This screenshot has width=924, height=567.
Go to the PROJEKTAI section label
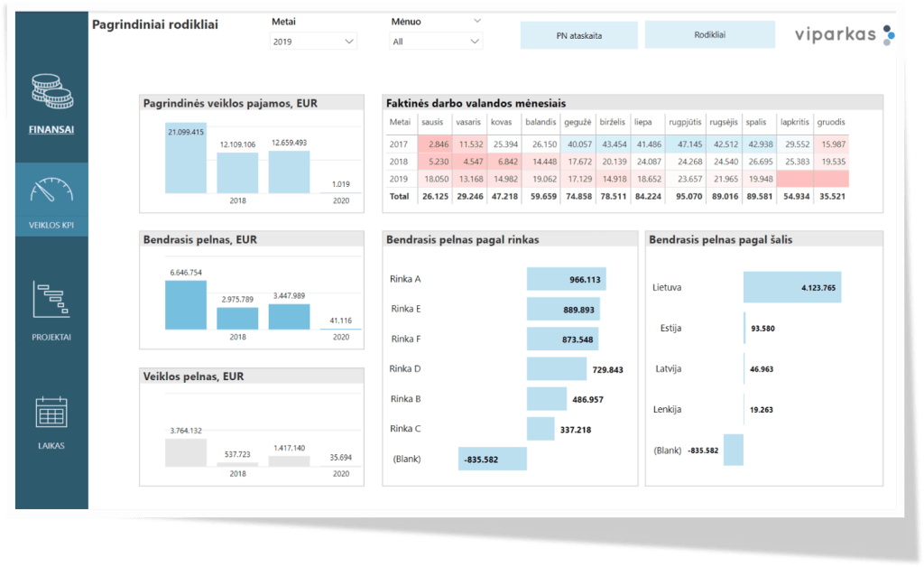click(x=51, y=337)
